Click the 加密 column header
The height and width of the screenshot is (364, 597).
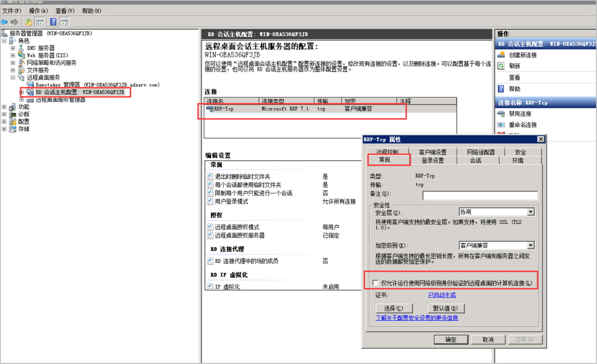pyautogui.click(x=369, y=101)
